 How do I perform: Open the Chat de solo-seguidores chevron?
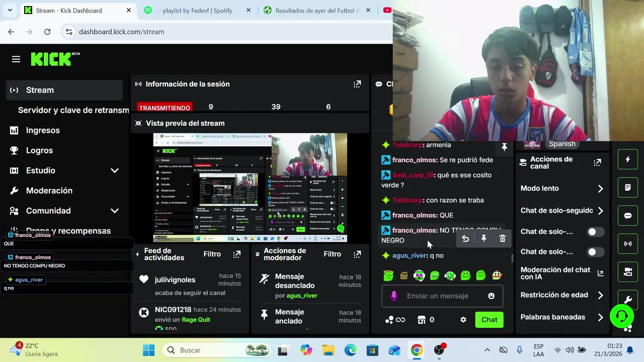[x=600, y=211]
